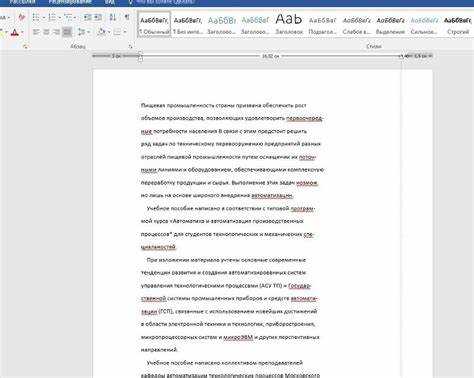The width and height of the screenshot is (474, 378).
Task: Click the underlined word 'циальностей'
Action: click(x=158, y=247)
